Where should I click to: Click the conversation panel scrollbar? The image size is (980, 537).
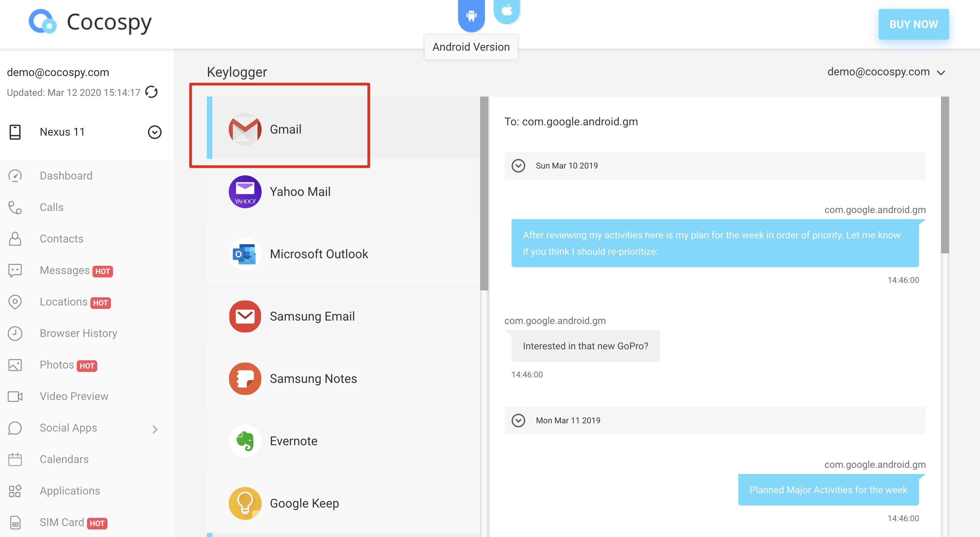[x=944, y=175]
